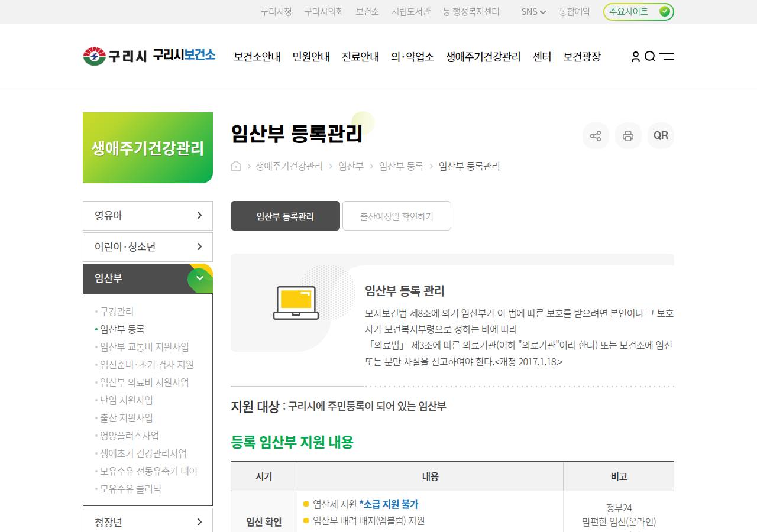Viewport: 757px width, 532px height.
Task: Open 보건소안내 main menu
Action: click(257, 57)
